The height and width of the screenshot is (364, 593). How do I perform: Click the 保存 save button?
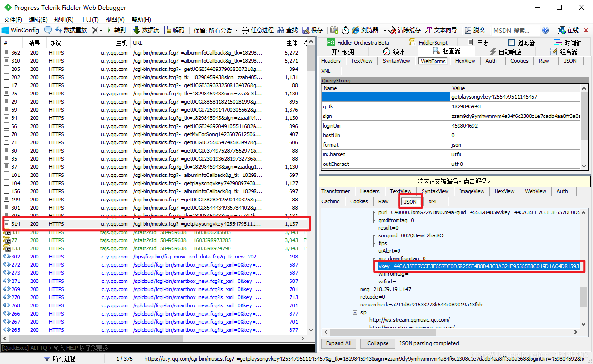(312, 30)
